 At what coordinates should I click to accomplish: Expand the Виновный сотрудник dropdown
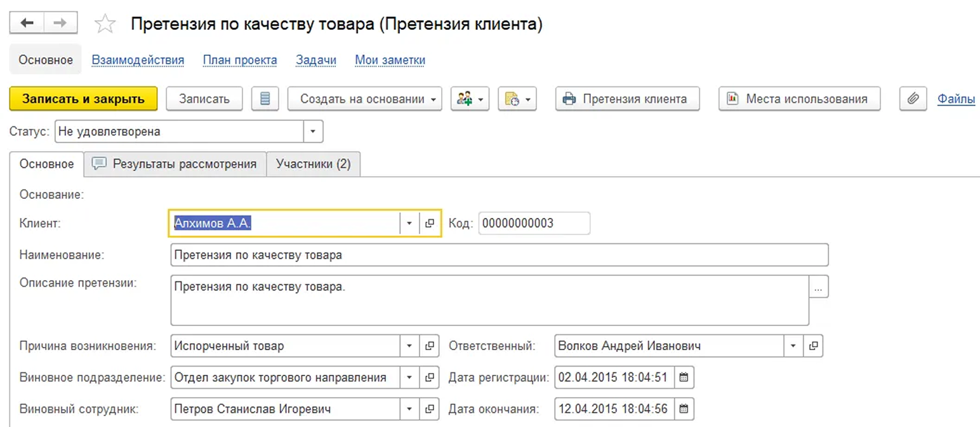409,409
